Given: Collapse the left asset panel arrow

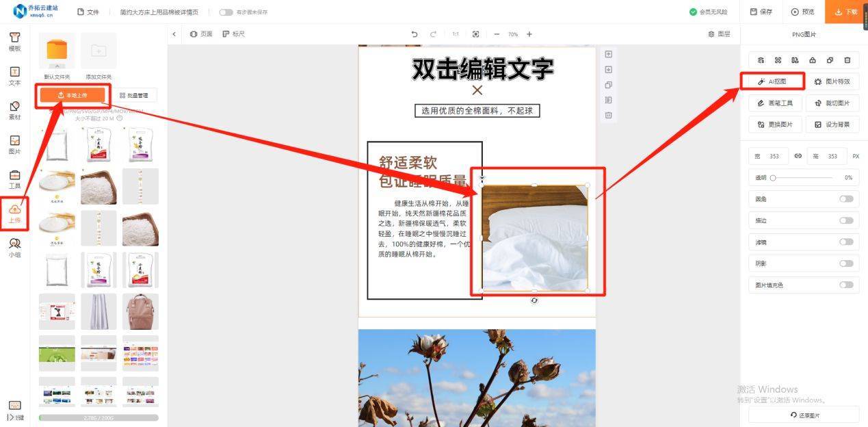Looking at the screenshot, I should coord(174,34).
